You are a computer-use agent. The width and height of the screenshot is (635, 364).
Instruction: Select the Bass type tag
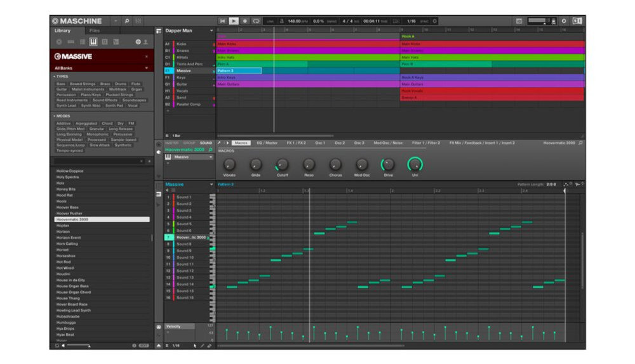[x=61, y=84]
